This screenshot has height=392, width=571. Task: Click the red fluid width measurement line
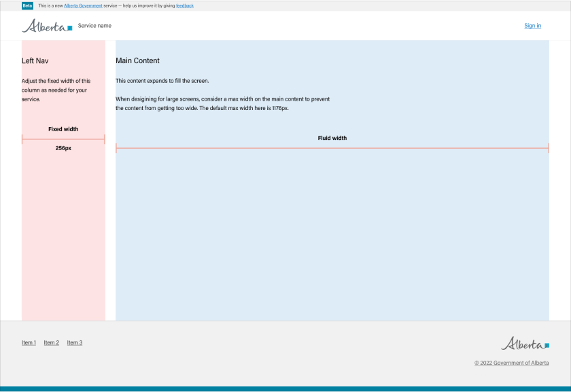(x=332, y=148)
